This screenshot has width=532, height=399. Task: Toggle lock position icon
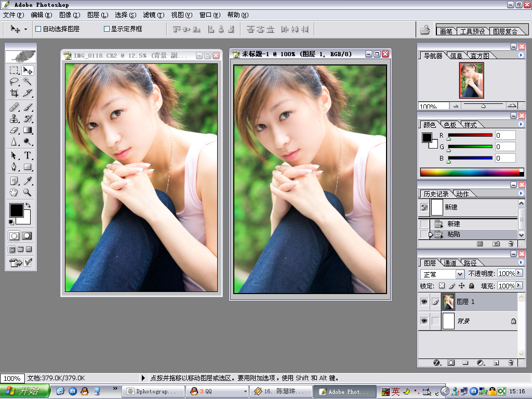tap(461, 286)
